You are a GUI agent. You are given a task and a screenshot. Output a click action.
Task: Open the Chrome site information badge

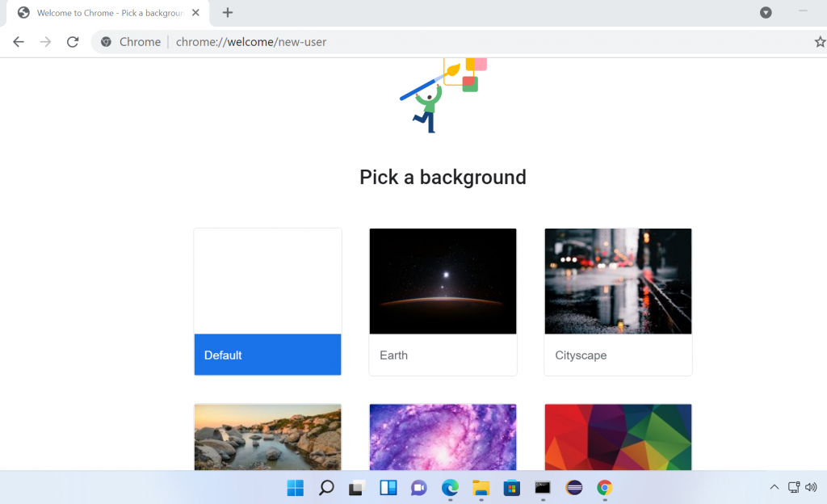tap(107, 41)
